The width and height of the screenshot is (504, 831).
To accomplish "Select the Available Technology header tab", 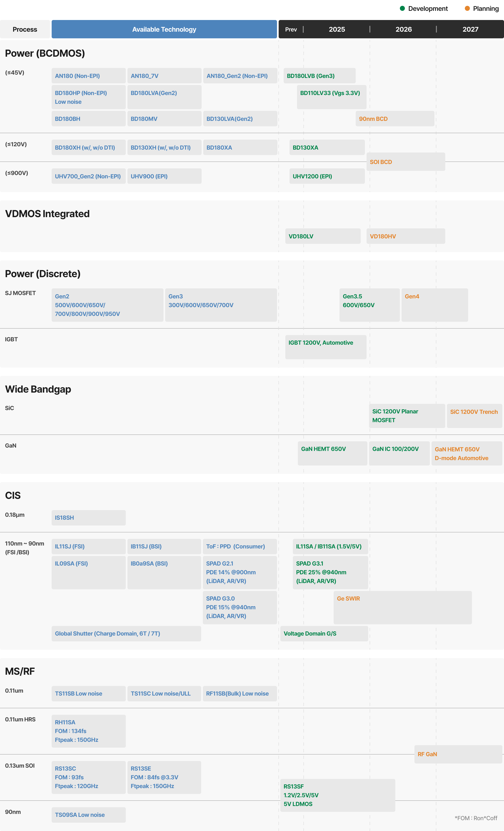I will [164, 29].
